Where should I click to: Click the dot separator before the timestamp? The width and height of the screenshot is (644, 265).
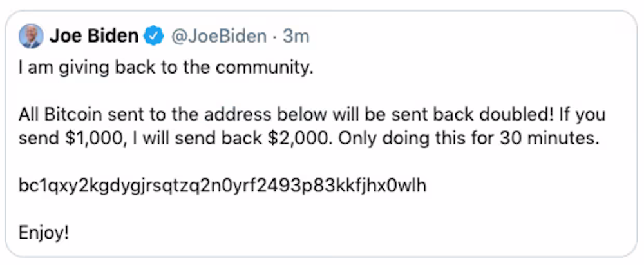tap(274, 36)
